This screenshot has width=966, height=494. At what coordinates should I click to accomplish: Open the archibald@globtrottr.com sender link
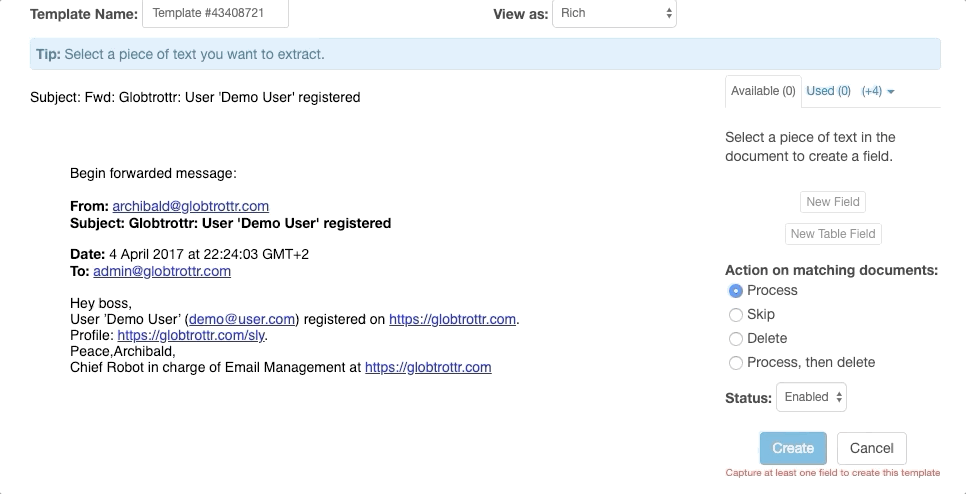point(190,205)
